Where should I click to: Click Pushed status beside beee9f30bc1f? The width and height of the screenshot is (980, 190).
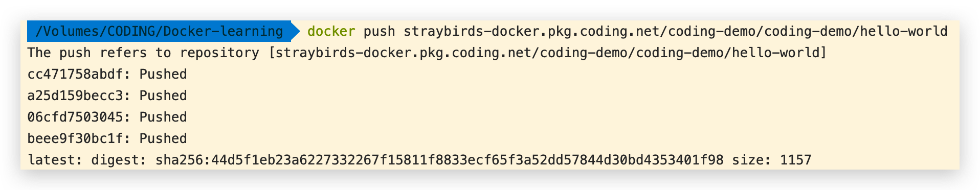click(163, 139)
